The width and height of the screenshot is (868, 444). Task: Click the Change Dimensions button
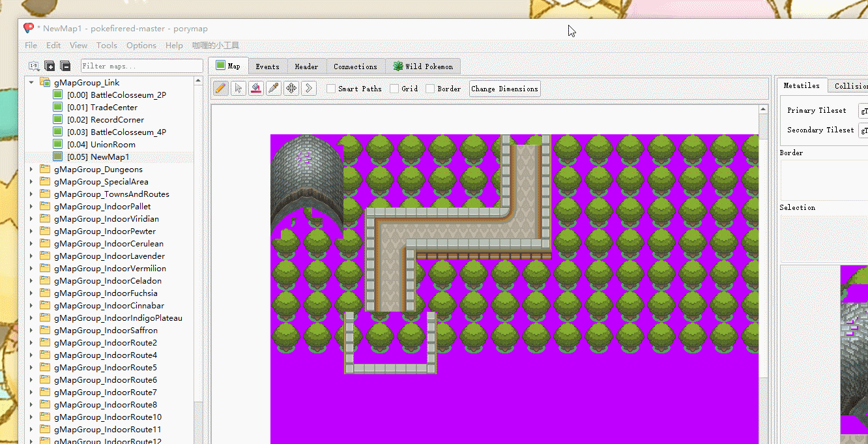coord(504,89)
